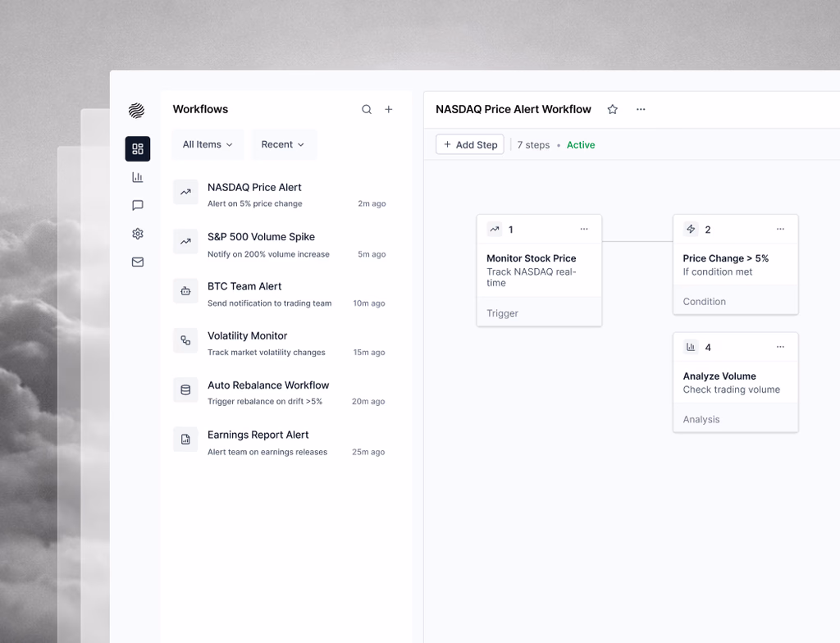Create a workflow with the plus icon

tap(388, 108)
